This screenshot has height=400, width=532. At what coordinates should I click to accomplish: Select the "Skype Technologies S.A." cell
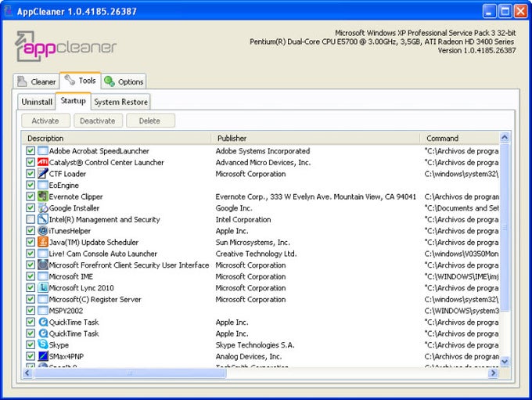255,344
